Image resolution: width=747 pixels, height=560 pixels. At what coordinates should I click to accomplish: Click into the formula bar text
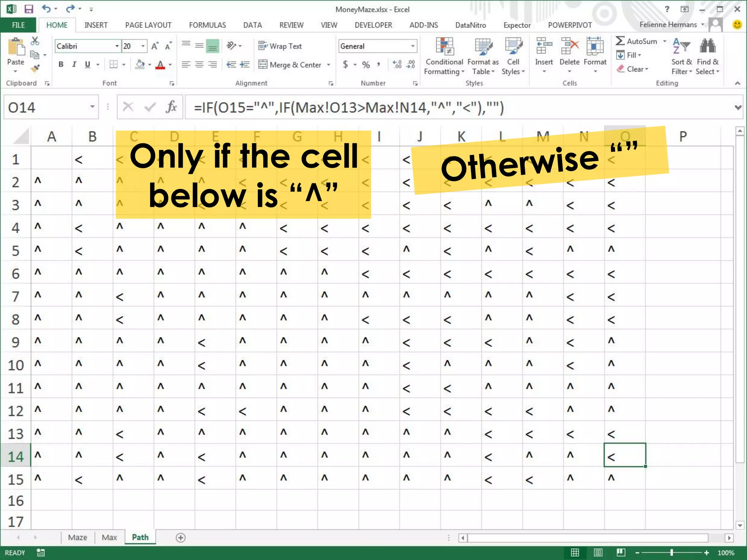click(x=348, y=108)
